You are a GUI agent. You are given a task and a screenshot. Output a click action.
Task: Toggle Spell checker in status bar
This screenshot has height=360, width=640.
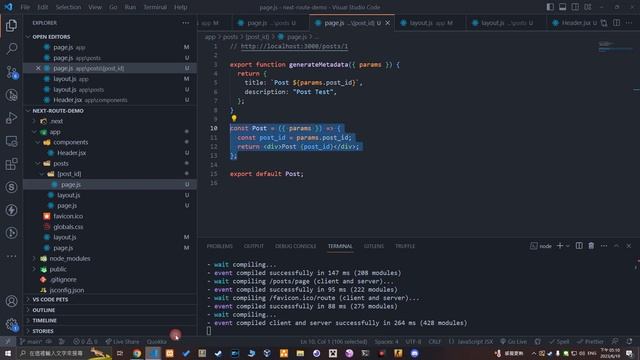[x=559, y=342]
